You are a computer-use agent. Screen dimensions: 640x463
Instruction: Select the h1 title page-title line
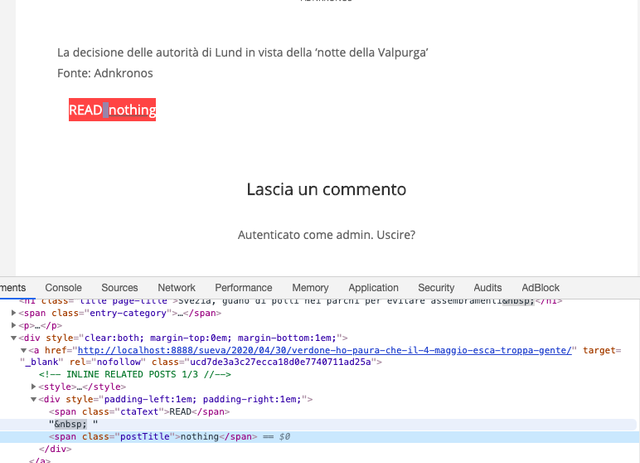pyautogui.click(x=291, y=301)
